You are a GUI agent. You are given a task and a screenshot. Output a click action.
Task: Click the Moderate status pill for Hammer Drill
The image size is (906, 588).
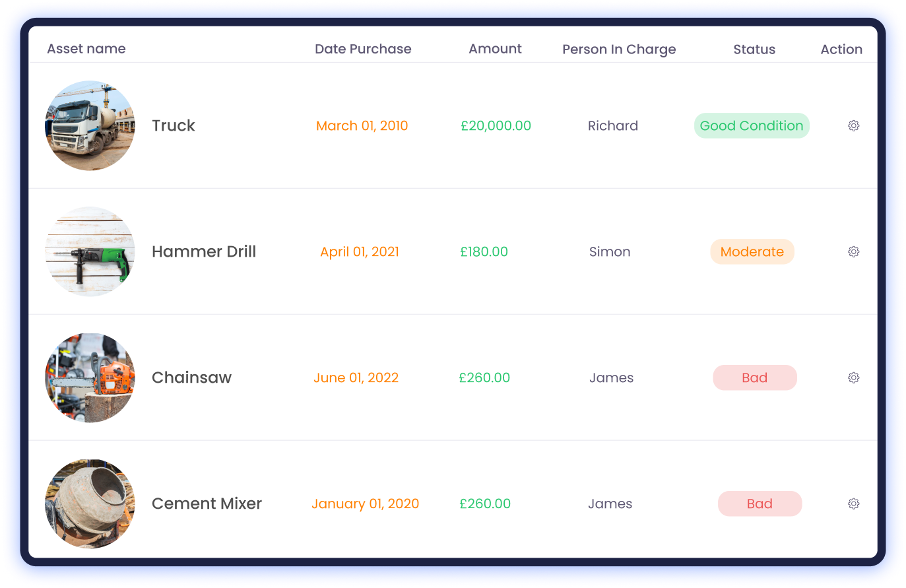pos(752,251)
